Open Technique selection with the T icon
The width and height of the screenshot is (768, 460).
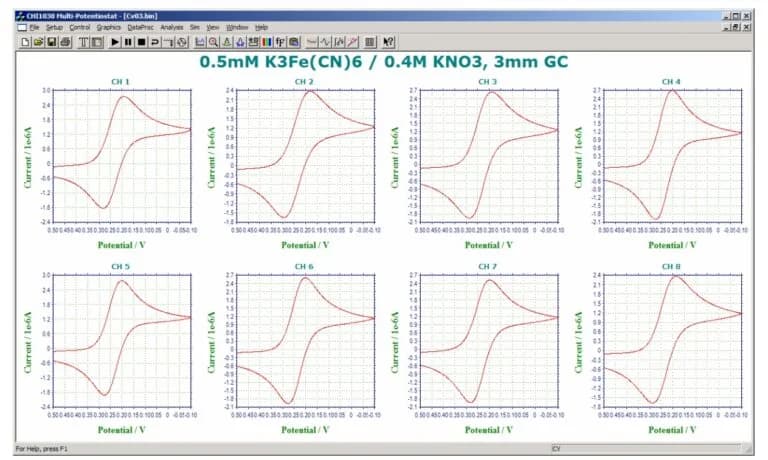pos(83,41)
